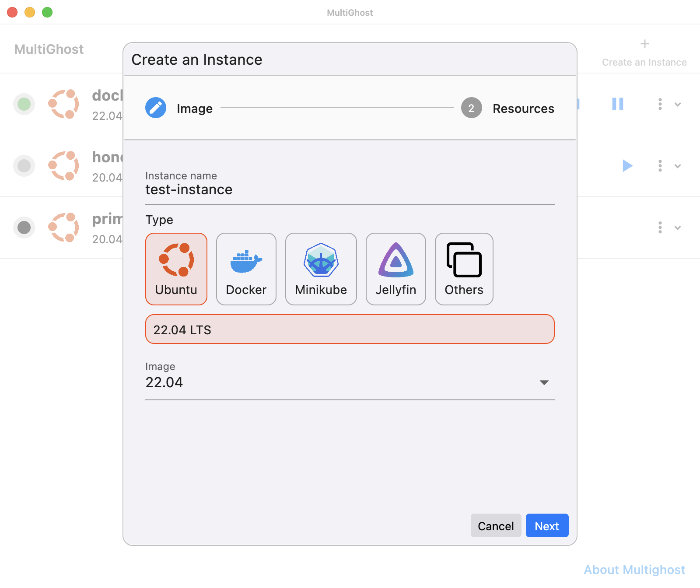Pick the Jellyfin instance type
700x588 pixels.
coord(396,269)
